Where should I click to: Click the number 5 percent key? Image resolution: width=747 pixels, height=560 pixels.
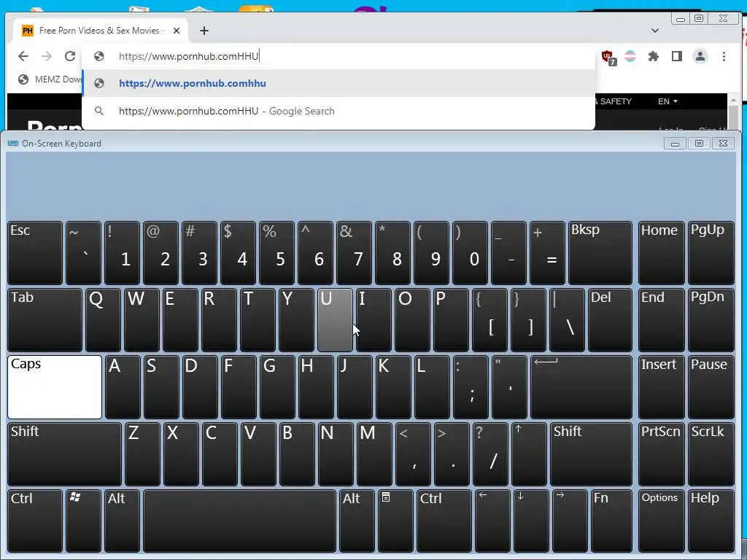(276, 253)
